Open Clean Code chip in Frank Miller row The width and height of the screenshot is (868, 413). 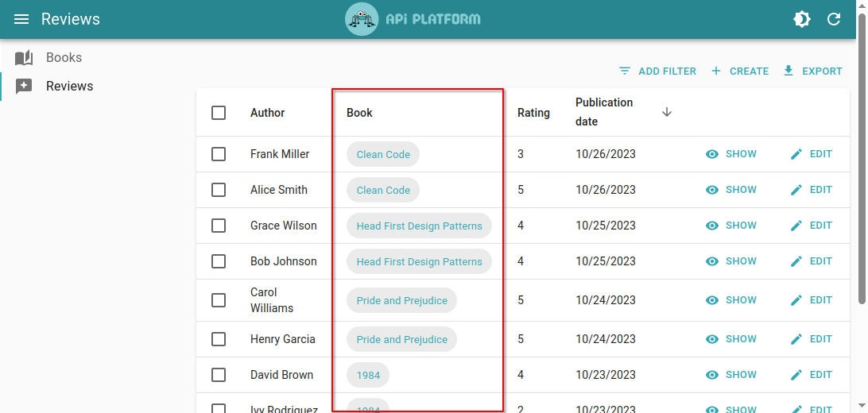click(383, 154)
